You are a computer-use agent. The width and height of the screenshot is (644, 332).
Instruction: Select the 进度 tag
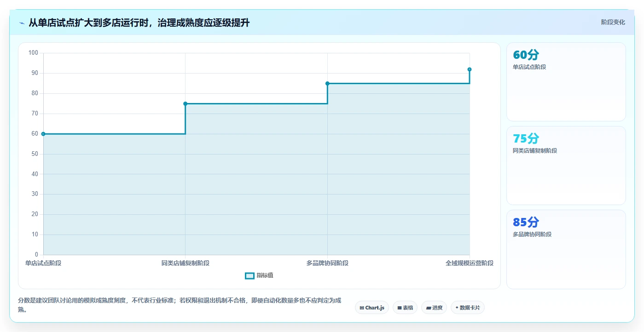tap(434, 308)
